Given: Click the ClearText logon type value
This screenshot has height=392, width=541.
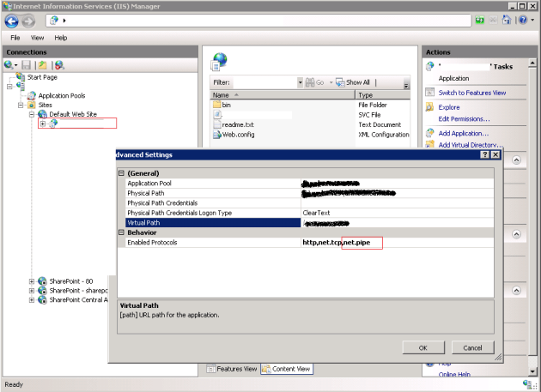Looking at the screenshot, I should pos(316,213).
